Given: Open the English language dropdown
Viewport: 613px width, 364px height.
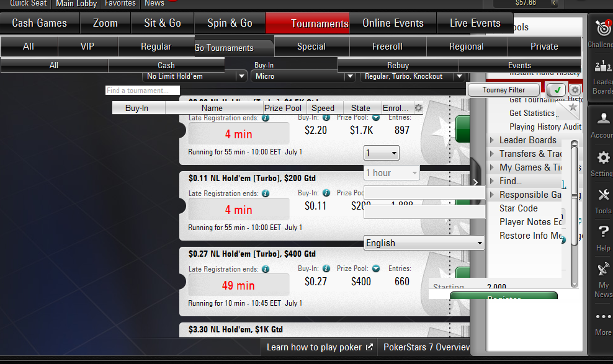Looking at the screenshot, I should click(424, 243).
